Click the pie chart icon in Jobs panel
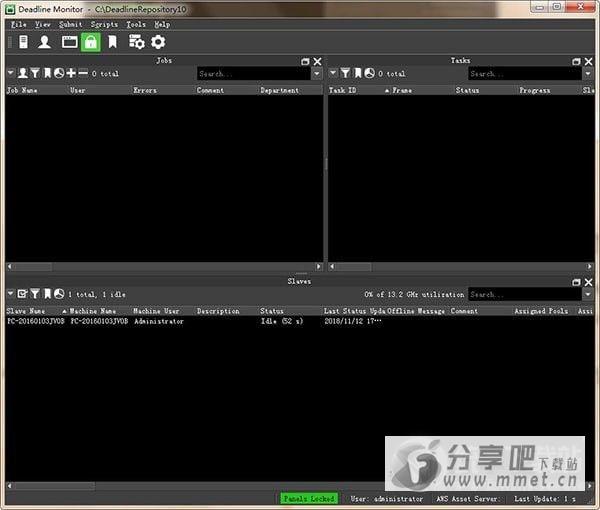 59,73
